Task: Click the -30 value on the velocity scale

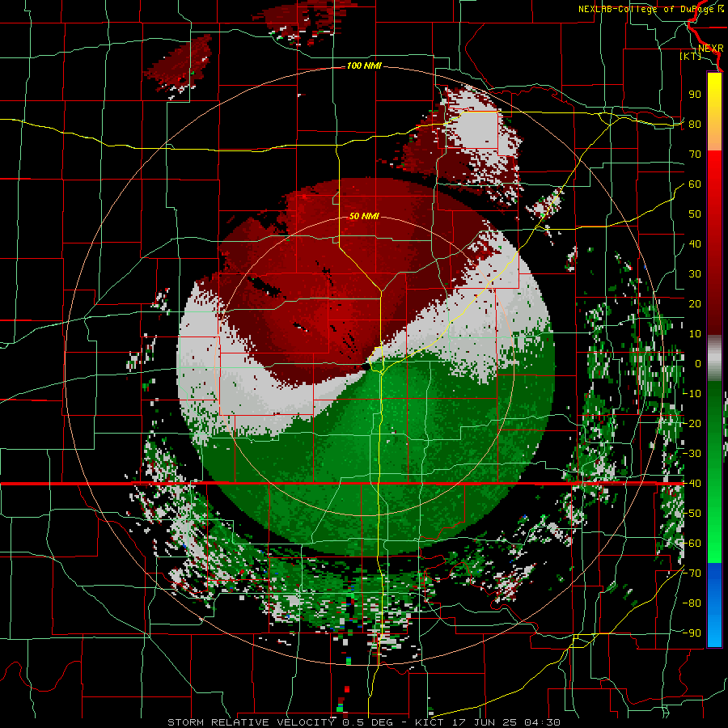Action: coord(692,454)
